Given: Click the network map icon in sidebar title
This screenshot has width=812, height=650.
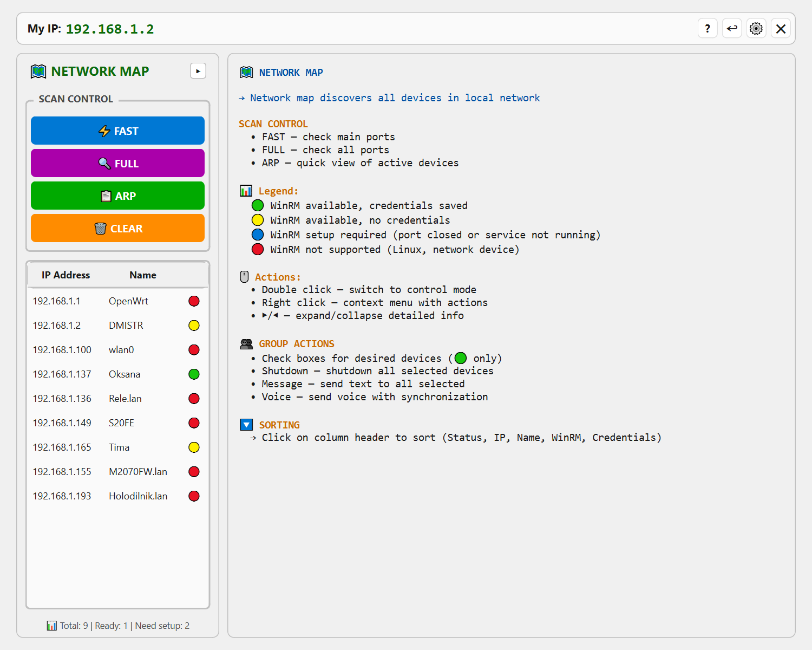Looking at the screenshot, I should click(38, 71).
